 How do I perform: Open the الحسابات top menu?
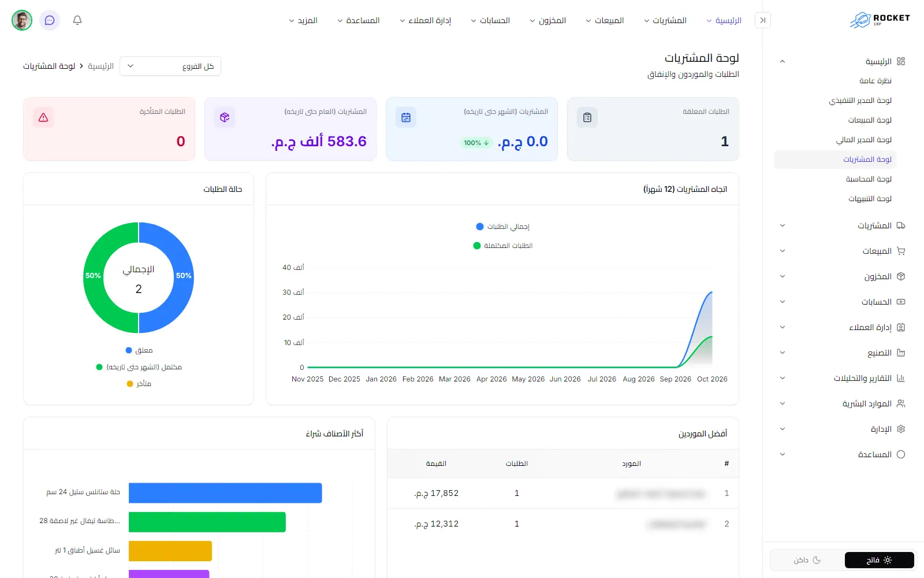tap(490, 20)
